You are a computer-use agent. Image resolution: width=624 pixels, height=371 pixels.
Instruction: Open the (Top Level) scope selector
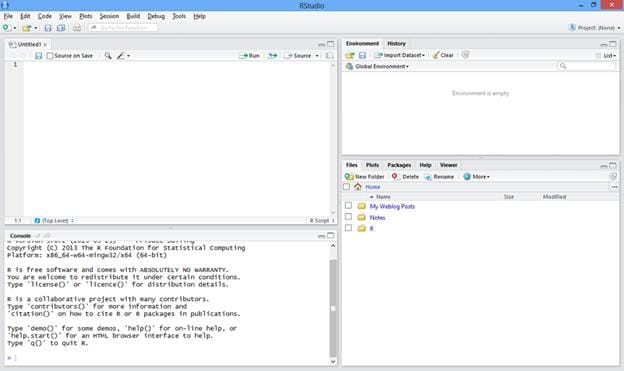pos(55,221)
